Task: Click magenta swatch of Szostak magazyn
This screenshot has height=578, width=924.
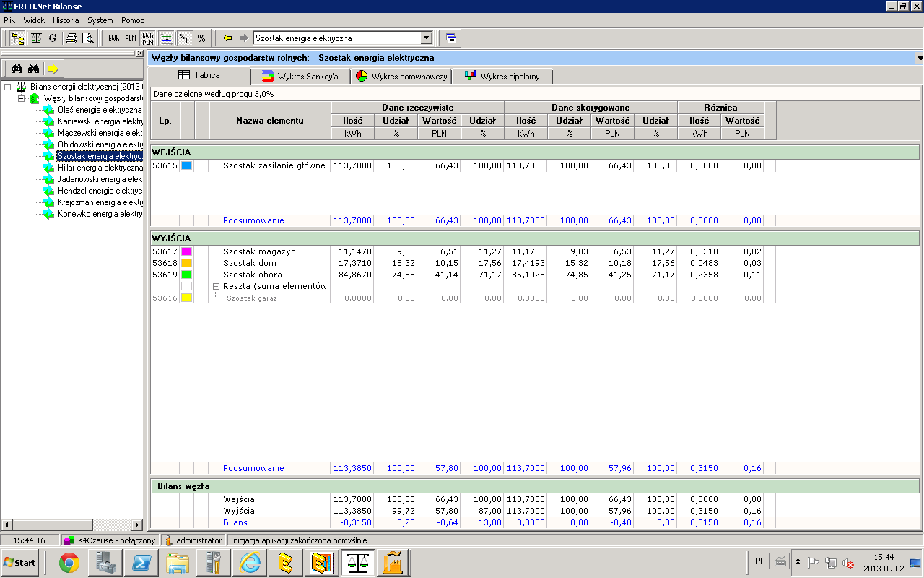Action: point(186,251)
